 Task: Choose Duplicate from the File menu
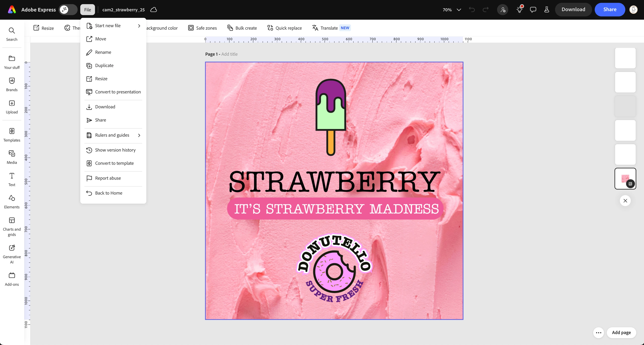[113, 65]
